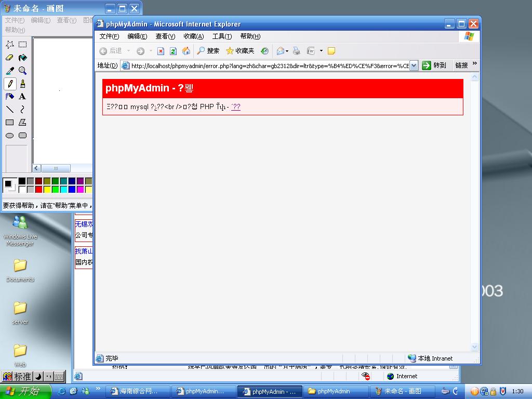Select the Text tool in Paint
The image size is (532, 399).
23,96
